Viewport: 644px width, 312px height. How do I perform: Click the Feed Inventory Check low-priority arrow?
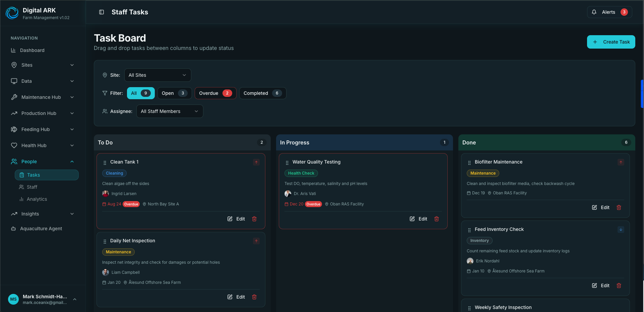(621, 230)
